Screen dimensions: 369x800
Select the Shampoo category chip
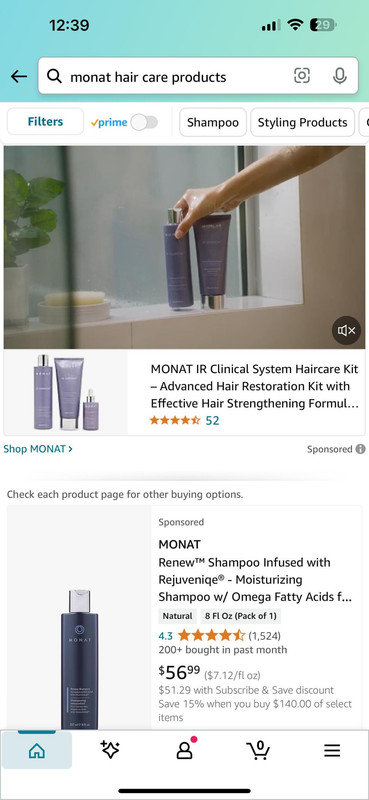click(x=213, y=122)
